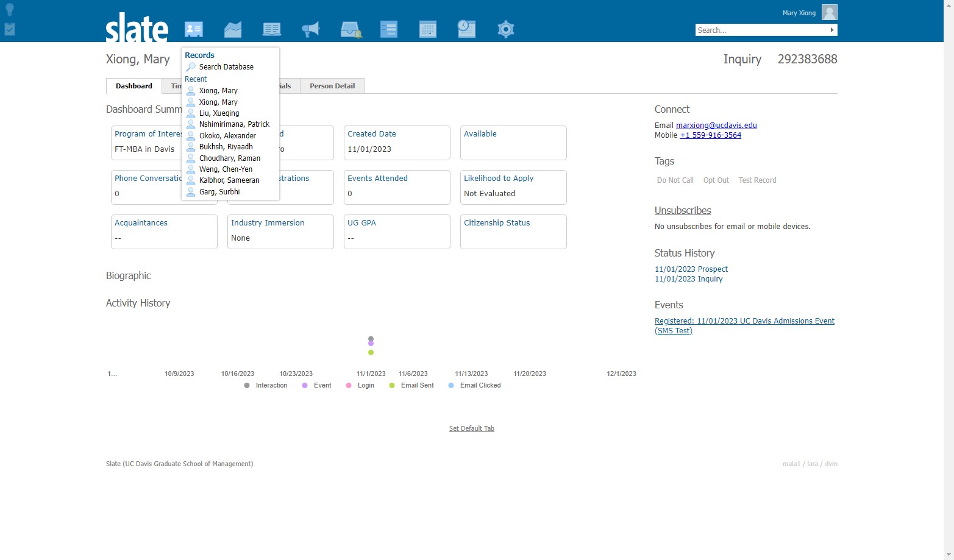954x560 pixels.
Task: Click the Set Default Tab link
Action: click(x=472, y=429)
